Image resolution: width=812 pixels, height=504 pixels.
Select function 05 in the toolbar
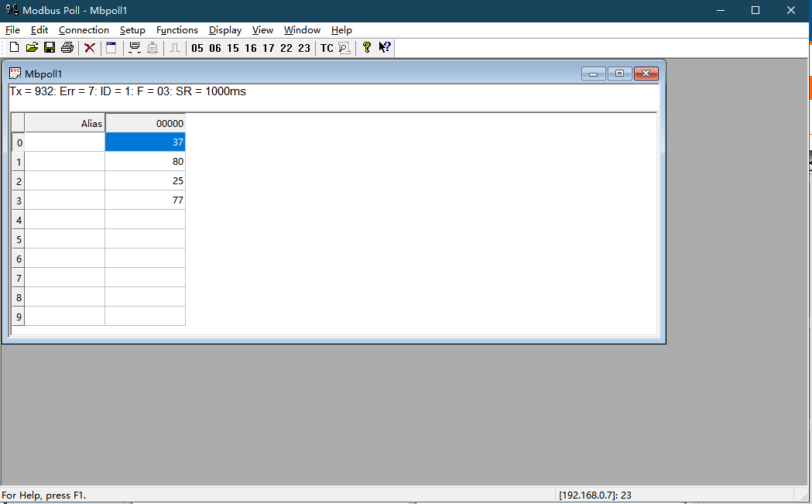click(197, 48)
